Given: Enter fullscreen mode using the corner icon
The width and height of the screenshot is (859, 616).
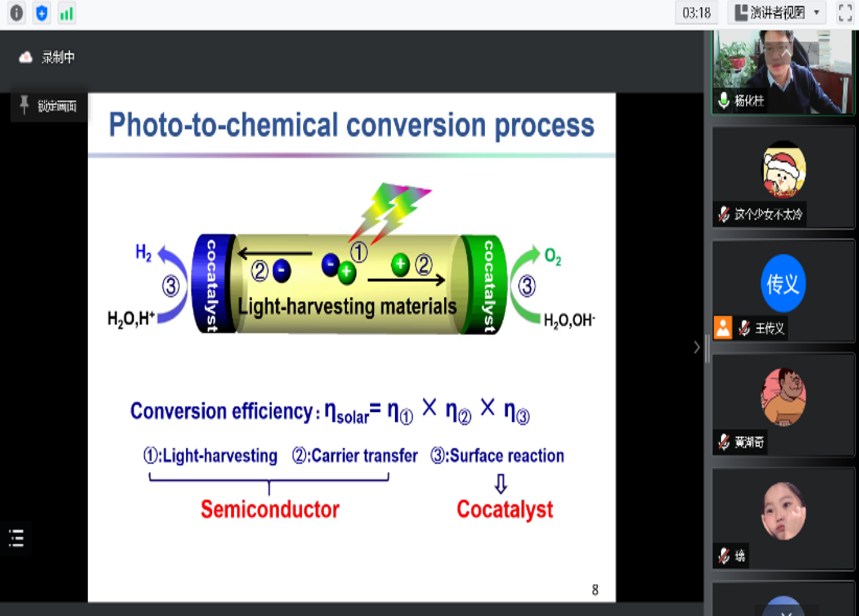Looking at the screenshot, I should [x=845, y=13].
